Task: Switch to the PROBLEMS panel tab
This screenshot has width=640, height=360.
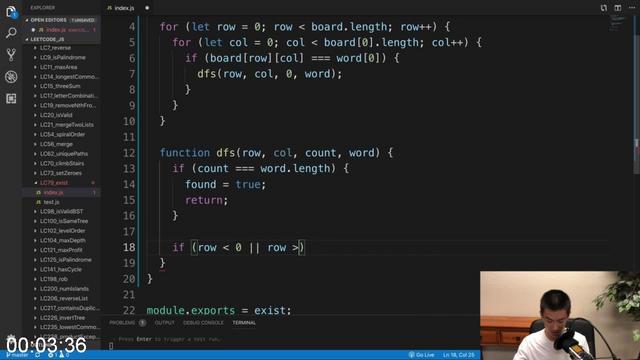Action: (x=122, y=323)
